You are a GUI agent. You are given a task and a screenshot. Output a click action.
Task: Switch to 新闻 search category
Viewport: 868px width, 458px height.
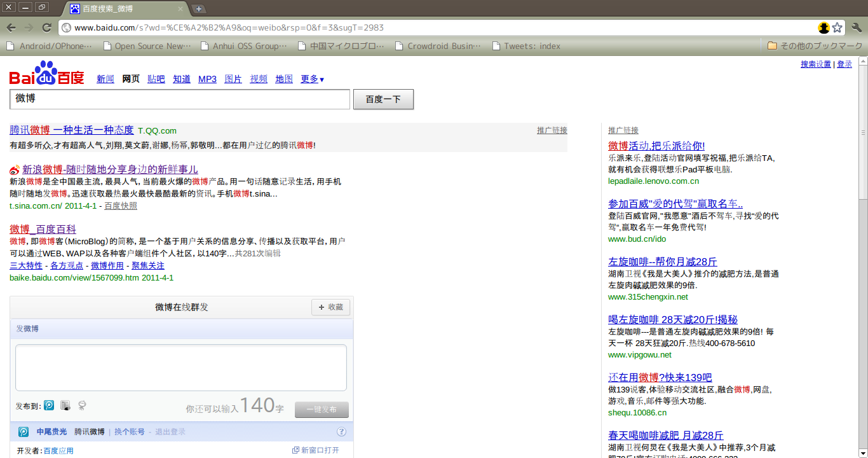tap(105, 79)
